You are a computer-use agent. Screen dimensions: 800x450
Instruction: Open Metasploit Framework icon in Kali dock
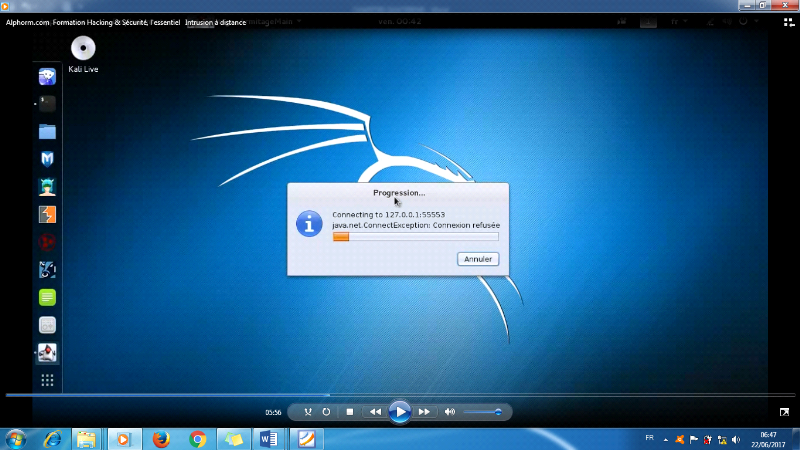click(x=47, y=159)
